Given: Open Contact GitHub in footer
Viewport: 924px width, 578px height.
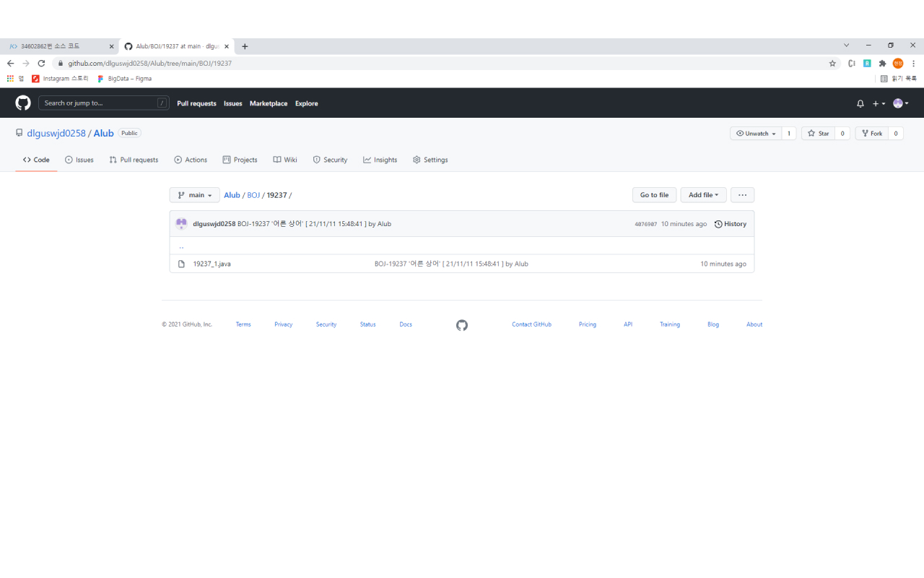Looking at the screenshot, I should (x=531, y=324).
